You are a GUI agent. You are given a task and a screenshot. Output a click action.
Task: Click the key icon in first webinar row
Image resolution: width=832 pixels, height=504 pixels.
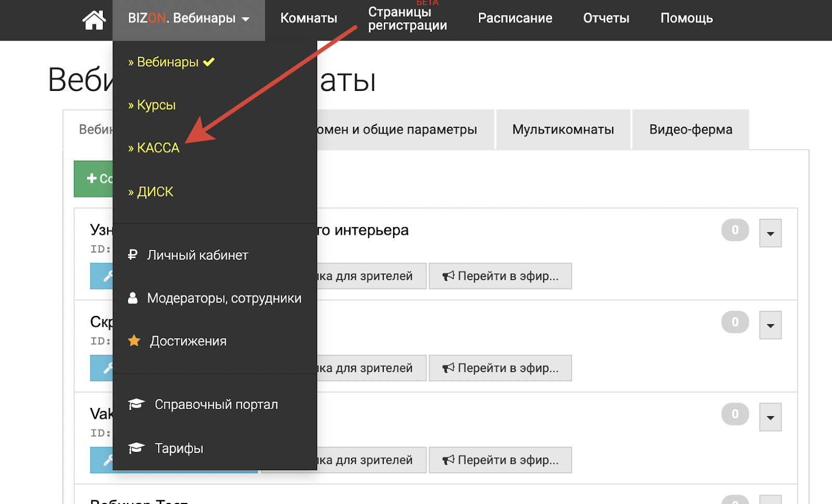(x=107, y=276)
